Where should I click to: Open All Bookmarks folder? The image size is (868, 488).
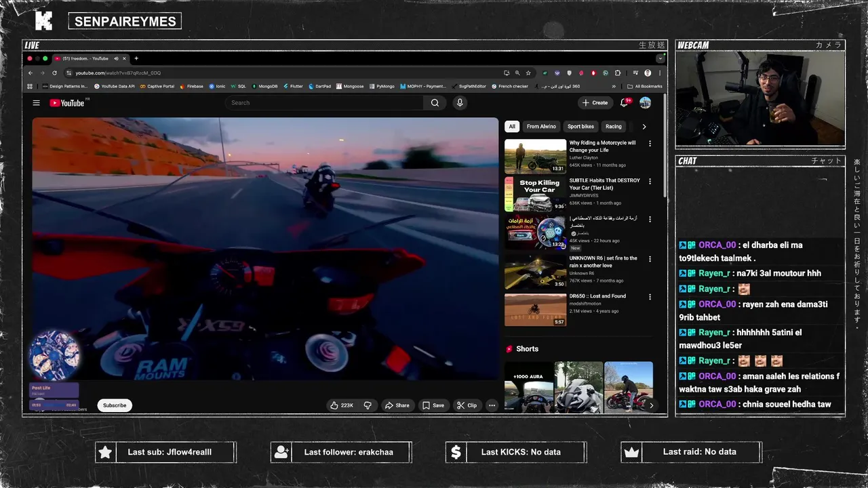pos(644,87)
